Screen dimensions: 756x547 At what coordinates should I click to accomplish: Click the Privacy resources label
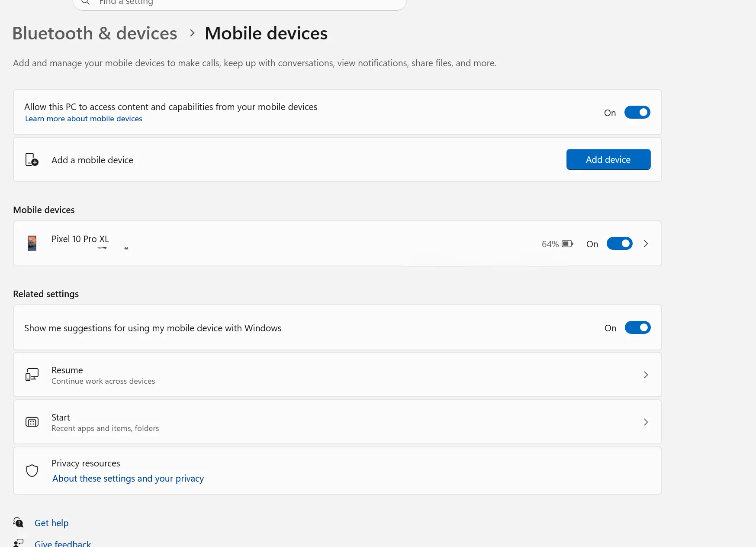(x=86, y=463)
